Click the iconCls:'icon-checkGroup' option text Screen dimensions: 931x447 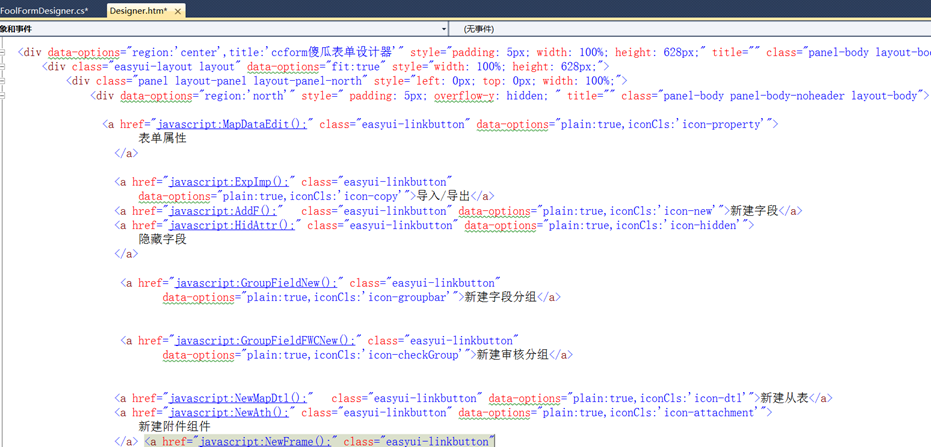click(x=388, y=354)
